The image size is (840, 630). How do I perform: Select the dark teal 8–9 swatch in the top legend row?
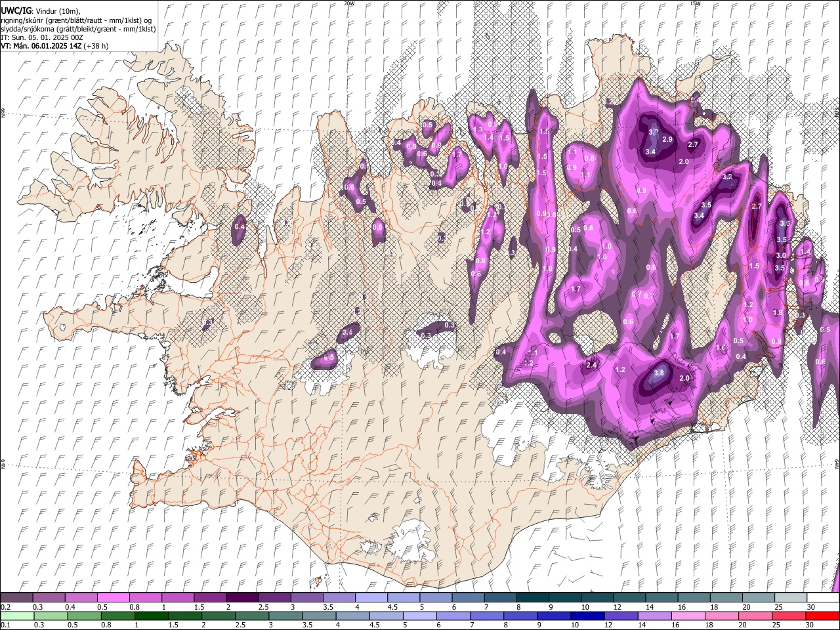click(533, 598)
